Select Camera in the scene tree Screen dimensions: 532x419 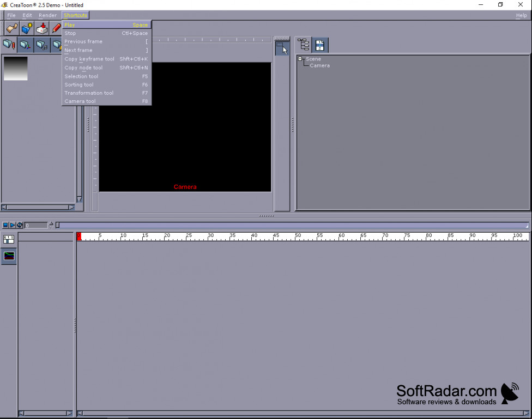[319, 65]
